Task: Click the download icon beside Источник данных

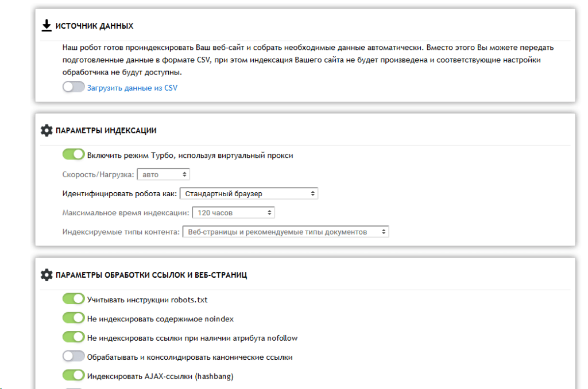Action: click(47, 25)
